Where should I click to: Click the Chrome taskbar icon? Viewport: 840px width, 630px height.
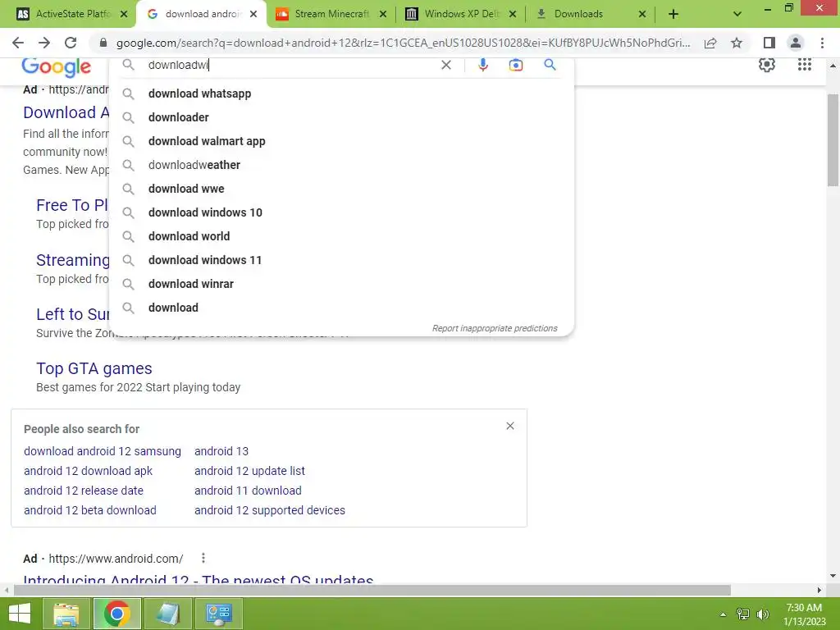117,614
